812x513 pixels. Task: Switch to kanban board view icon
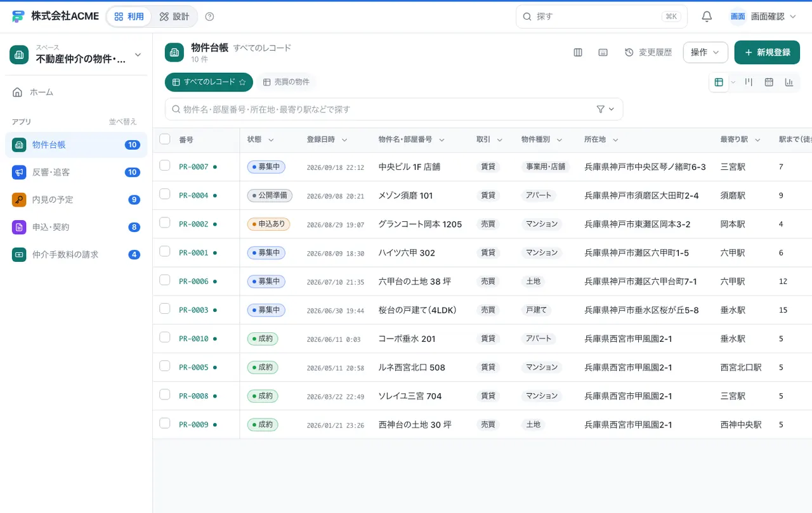pyautogui.click(x=749, y=82)
